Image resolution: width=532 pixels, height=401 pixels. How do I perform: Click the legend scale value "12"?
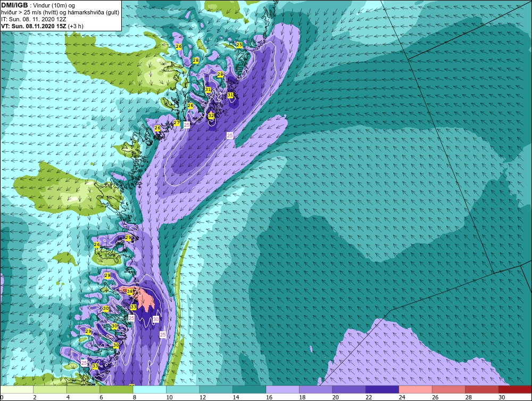[203, 397]
